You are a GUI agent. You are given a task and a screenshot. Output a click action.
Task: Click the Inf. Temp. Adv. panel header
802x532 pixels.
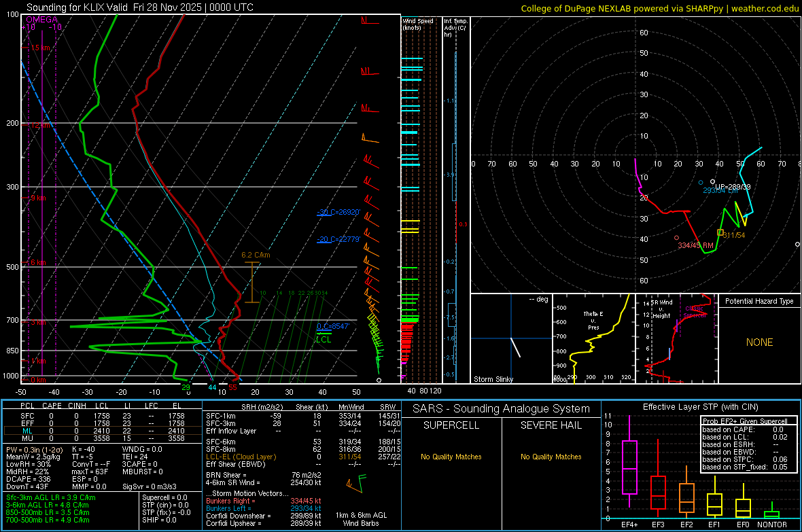pos(455,28)
